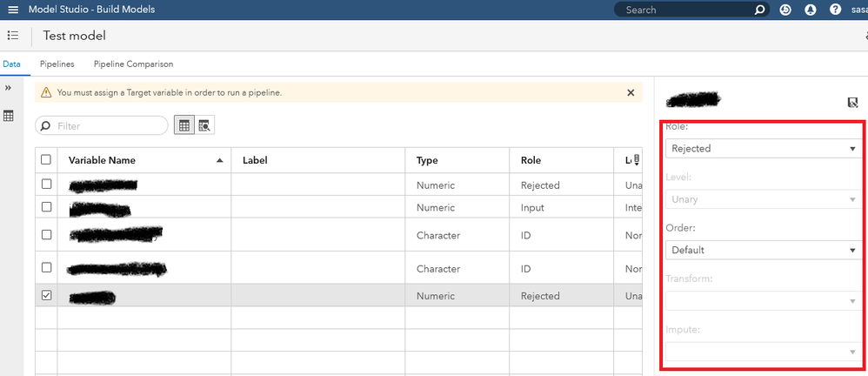
Task: Dismiss the Target variable warning message
Action: click(x=631, y=92)
